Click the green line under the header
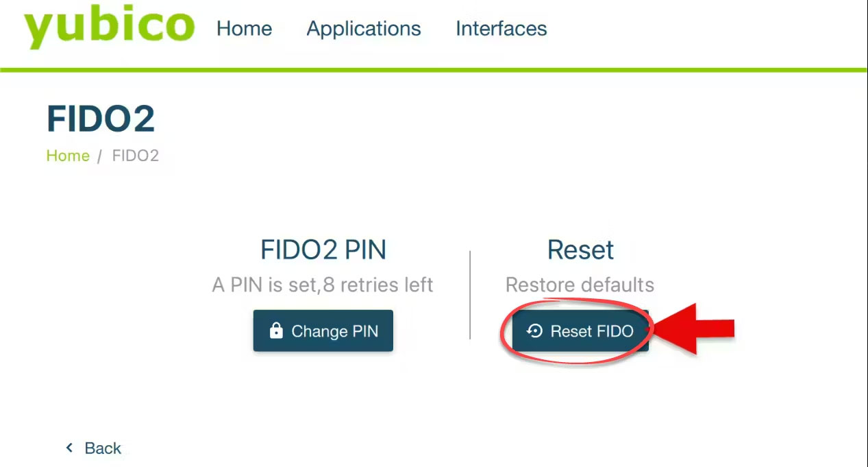This screenshot has width=868, height=467. (x=434, y=69)
